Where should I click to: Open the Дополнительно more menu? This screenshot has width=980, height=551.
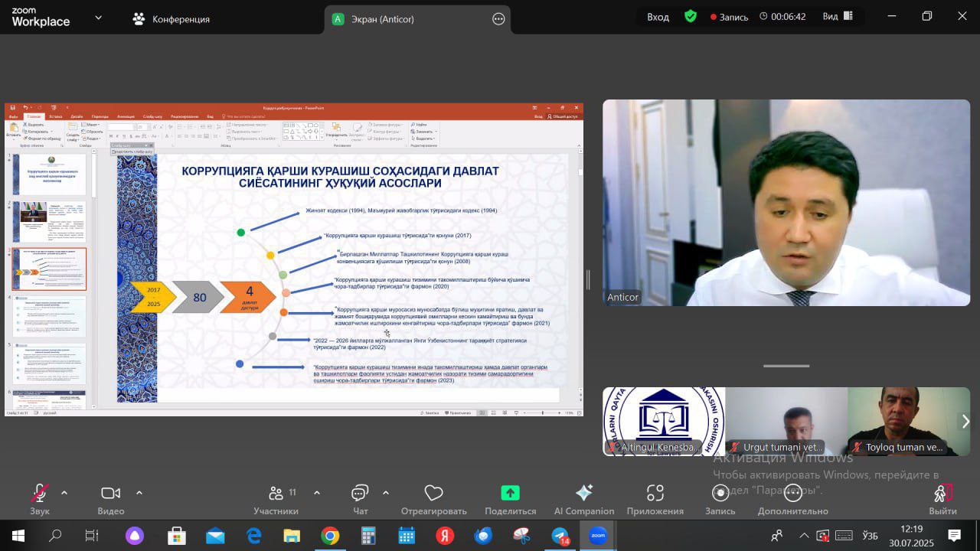[x=793, y=499]
